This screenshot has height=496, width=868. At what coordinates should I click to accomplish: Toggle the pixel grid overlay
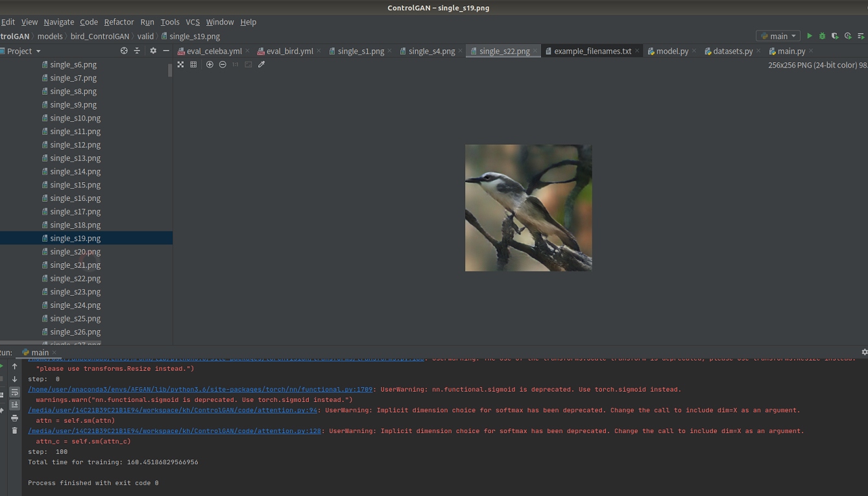tap(192, 64)
